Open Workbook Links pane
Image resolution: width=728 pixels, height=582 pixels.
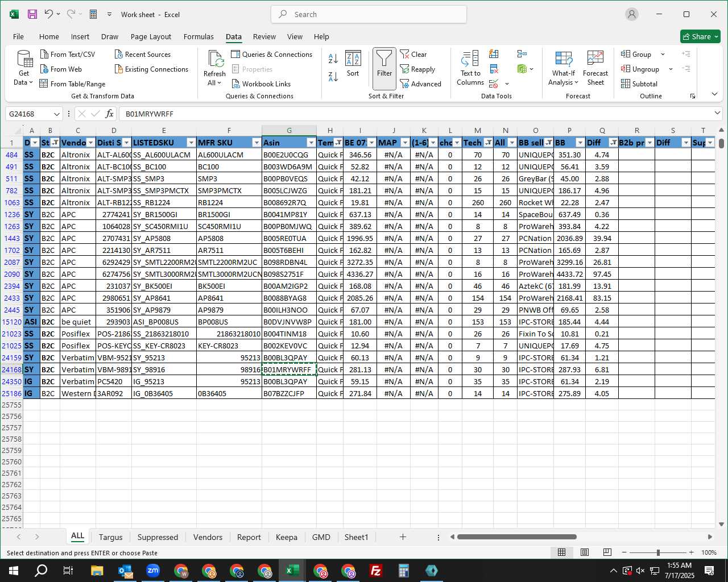click(261, 84)
